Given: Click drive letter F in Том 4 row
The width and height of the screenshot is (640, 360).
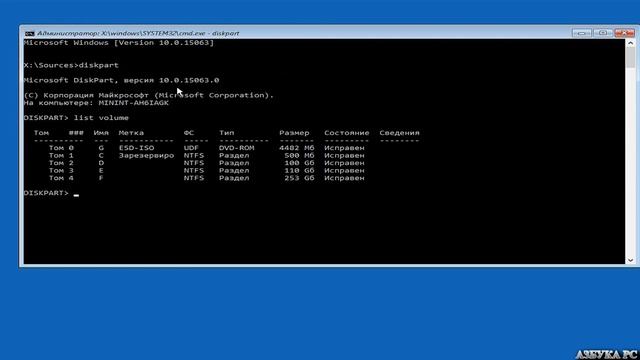Looking at the screenshot, I should (x=101, y=178).
